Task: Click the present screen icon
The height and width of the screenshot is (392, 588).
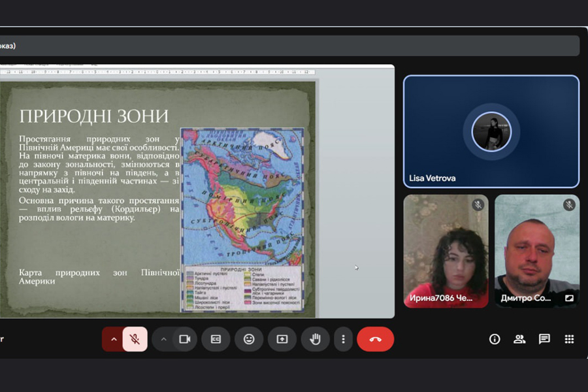Action: 282,339
